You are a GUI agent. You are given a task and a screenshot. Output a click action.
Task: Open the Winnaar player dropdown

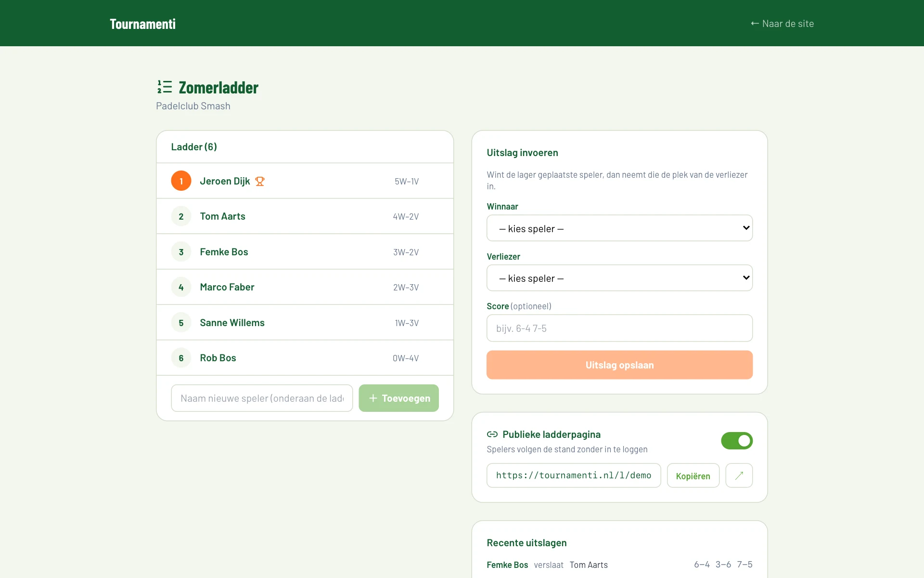(619, 228)
